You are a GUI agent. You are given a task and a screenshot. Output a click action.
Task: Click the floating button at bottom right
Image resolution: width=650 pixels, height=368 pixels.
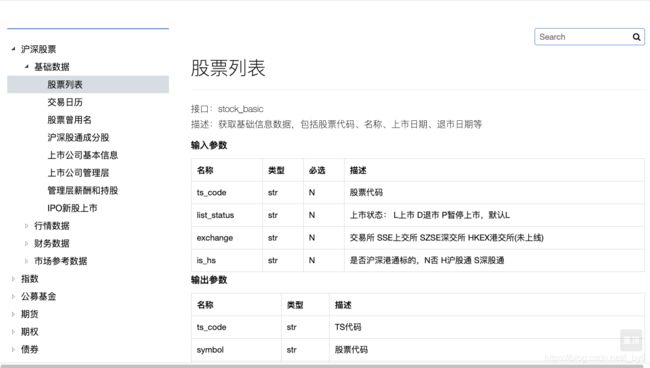pos(632,340)
